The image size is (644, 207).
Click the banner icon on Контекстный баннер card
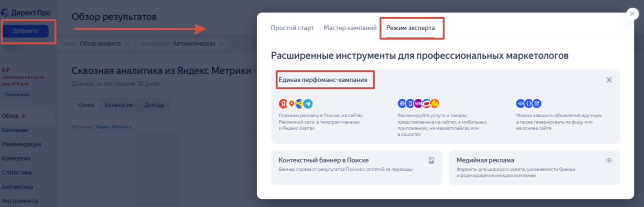(x=431, y=160)
